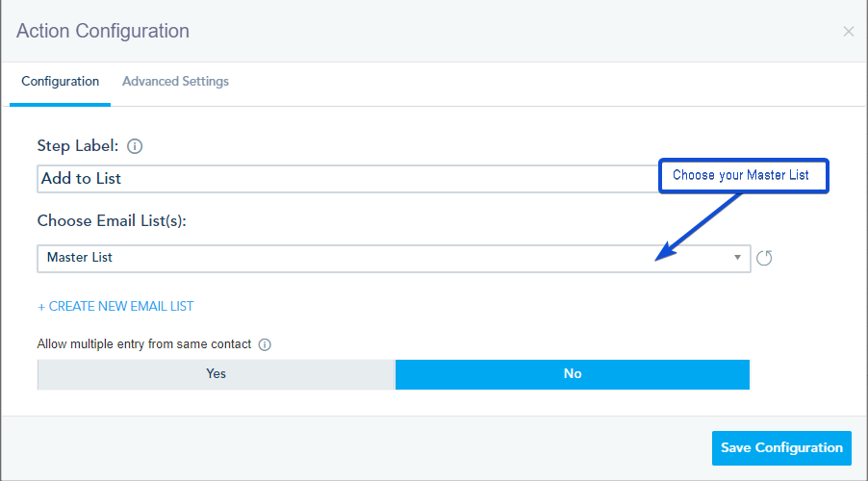Viewport: 868px width, 481px height.
Task: Click the info icon beside Step Label
Action: coord(135,146)
